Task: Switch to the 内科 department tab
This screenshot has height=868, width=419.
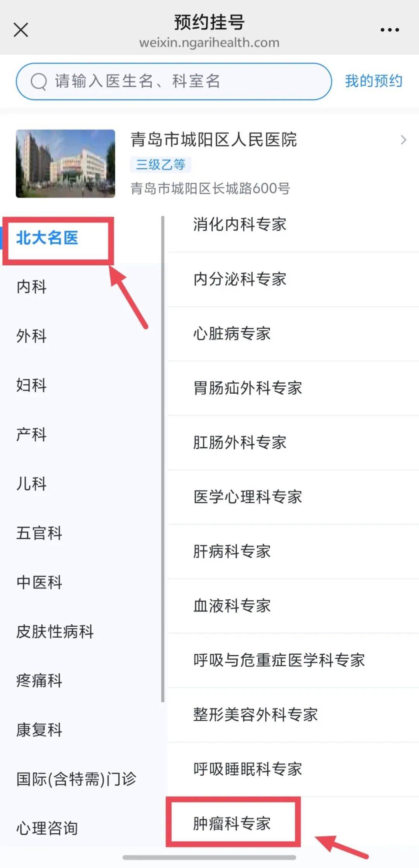Action: (x=32, y=287)
